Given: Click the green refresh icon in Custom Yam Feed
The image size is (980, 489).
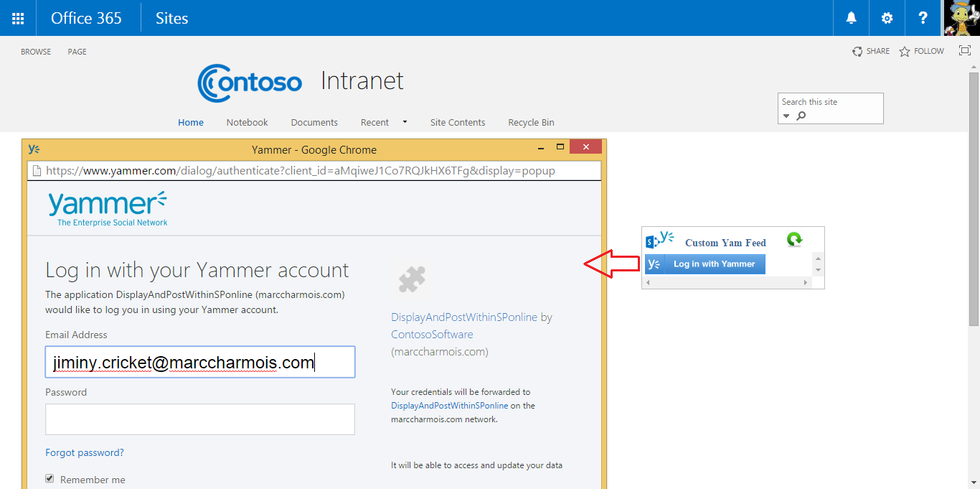Looking at the screenshot, I should point(794,239).
